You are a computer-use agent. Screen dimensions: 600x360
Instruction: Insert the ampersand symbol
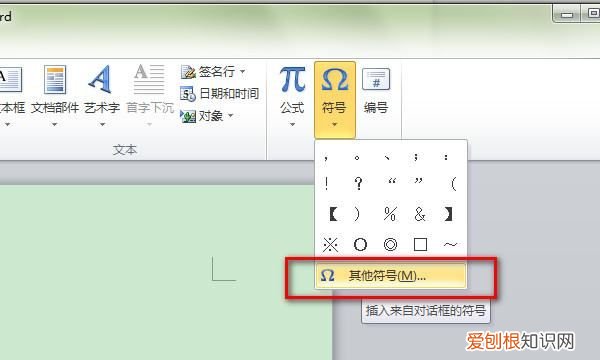[420, 214]
